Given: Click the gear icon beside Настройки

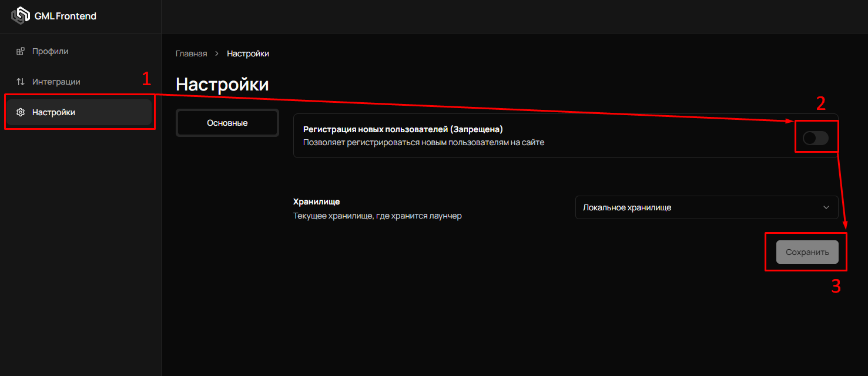Looking at the screenshot, I should tap(21, 112).
